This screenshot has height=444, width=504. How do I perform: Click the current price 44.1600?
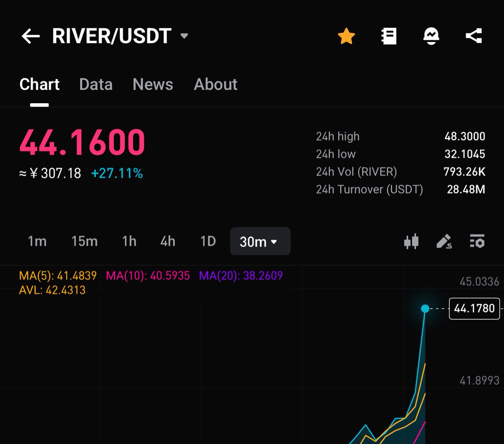82,142
